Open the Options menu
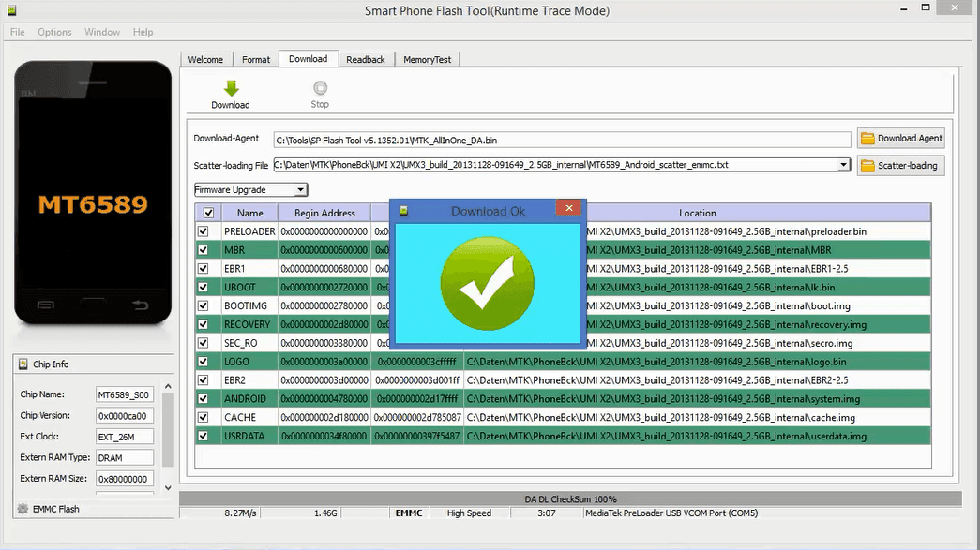Image resolution: width=980 pixels, height=550 pixels. [x=54, y=32]
